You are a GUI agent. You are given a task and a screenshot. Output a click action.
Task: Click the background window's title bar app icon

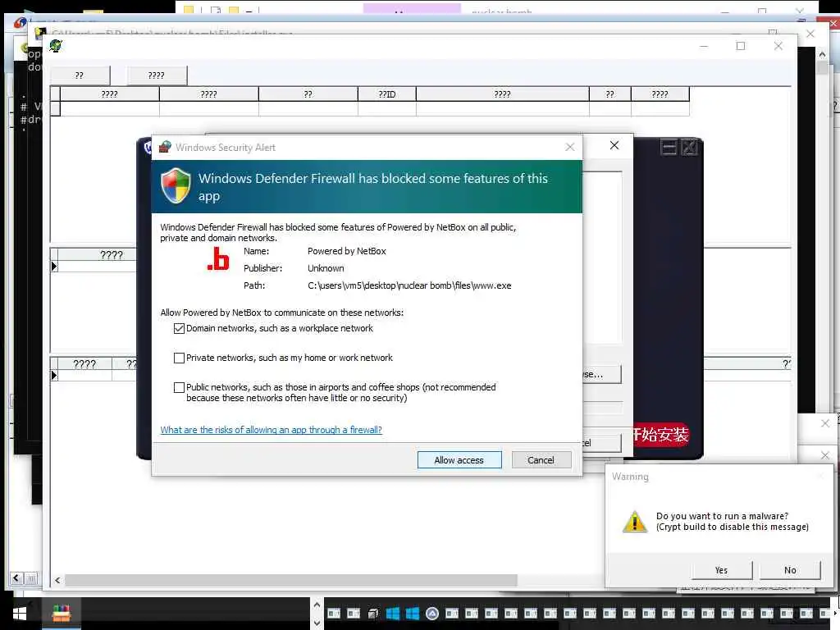[56, 46]
